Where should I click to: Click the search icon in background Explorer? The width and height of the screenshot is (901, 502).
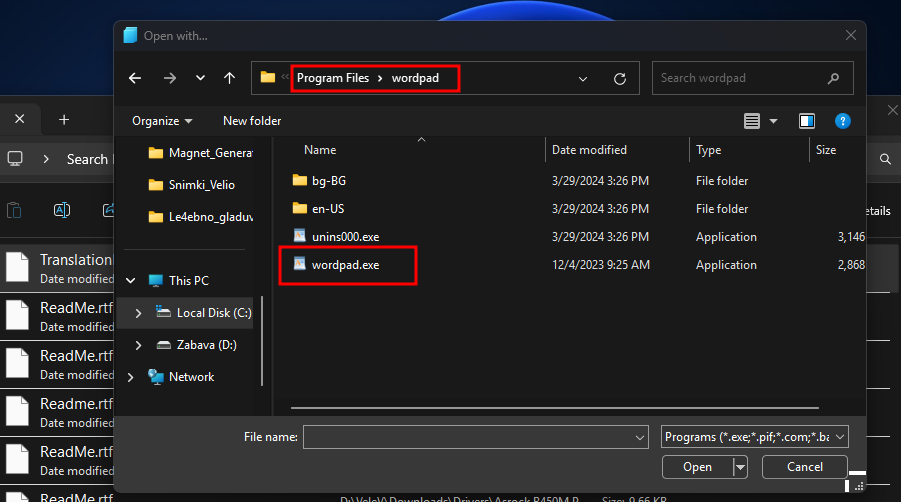(x=885, y=159)
